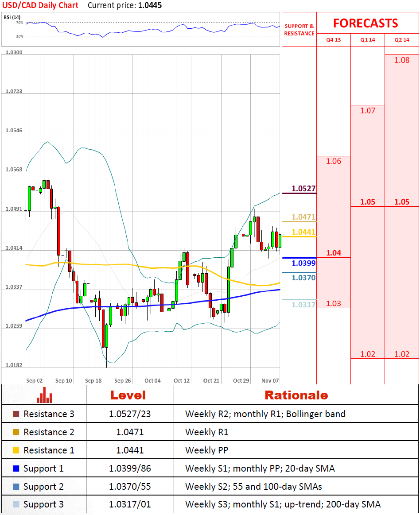Select the blue Support 1 color swatch
This screenshot has width=420, height=515.
16,469
